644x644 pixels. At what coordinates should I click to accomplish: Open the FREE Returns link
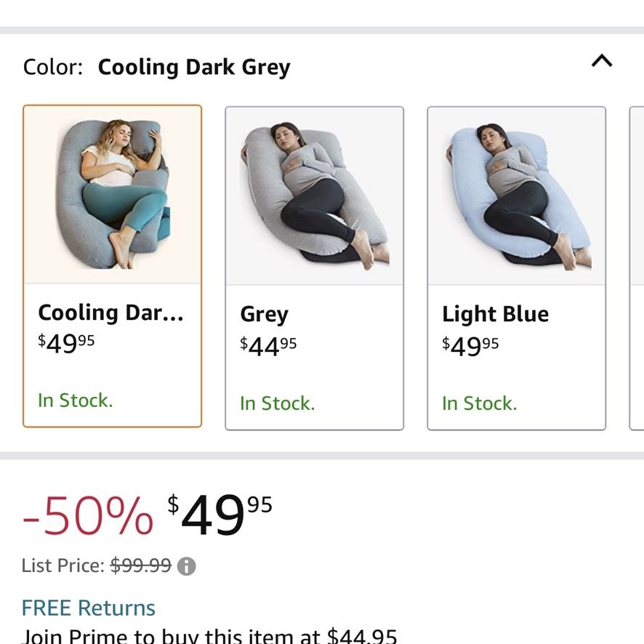coord(88,608)
